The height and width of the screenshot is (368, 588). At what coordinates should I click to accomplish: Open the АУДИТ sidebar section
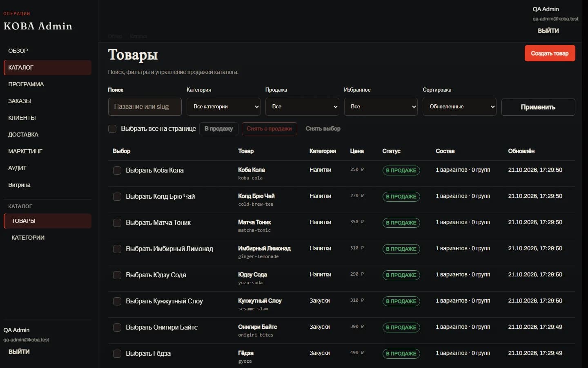(x=47, y=168)
